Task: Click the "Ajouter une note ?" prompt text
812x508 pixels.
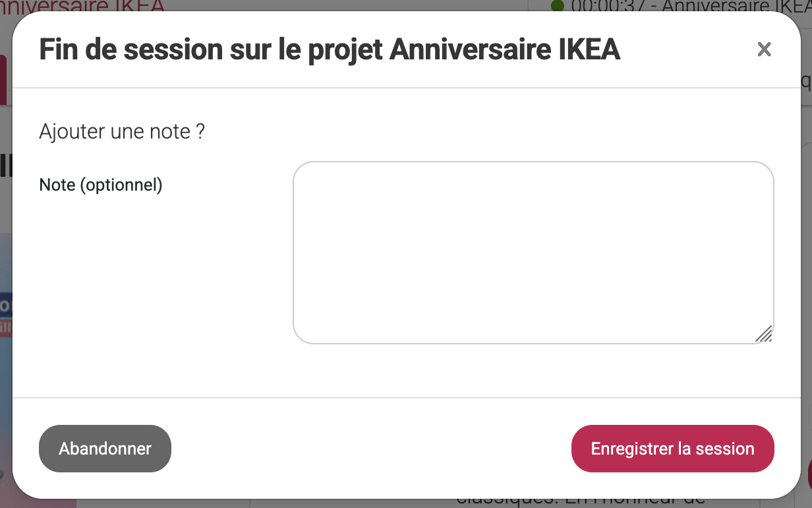Action: (122, 131)
